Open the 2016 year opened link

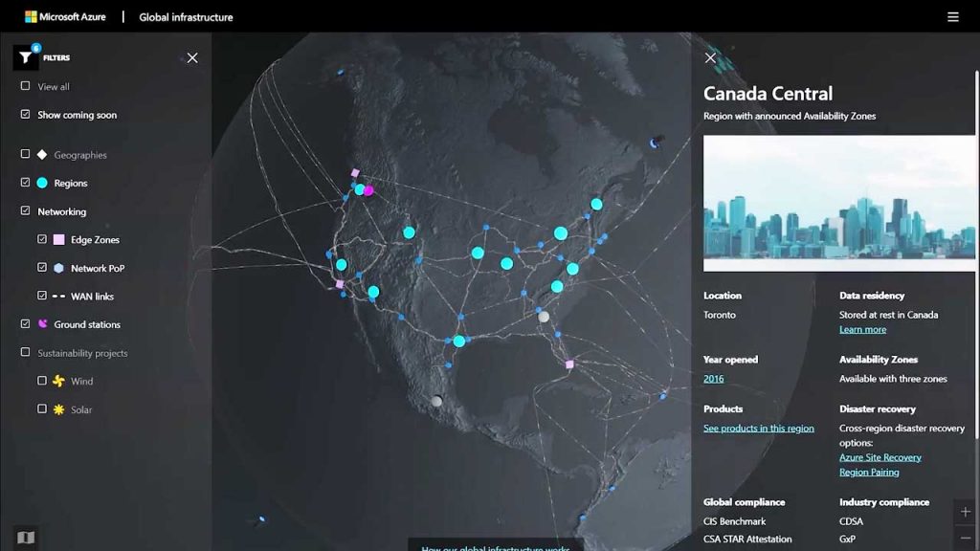(x=713, y=379)
